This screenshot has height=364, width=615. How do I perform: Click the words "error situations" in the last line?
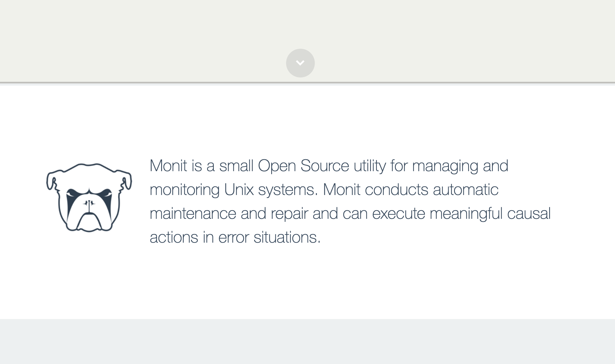coord(269,237)
